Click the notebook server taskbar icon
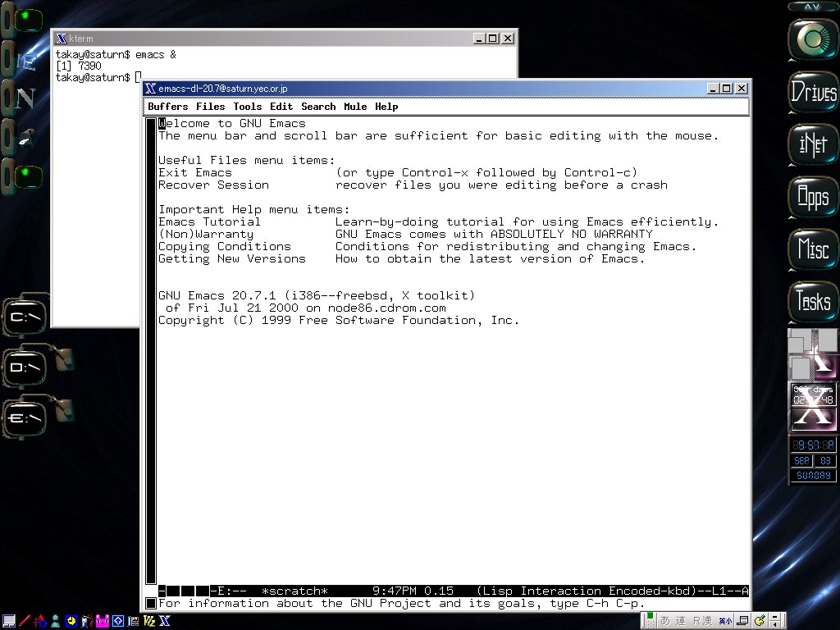 coord(134,621)
